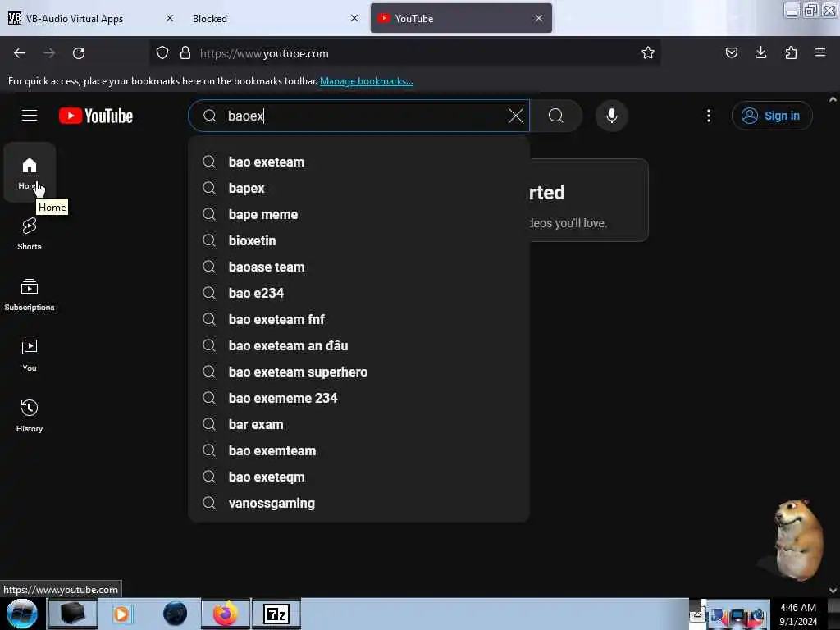Go to Home in the sidebar
Image resolution: width=840 pixels, height=630 pixels.
[x=30, y=172]
